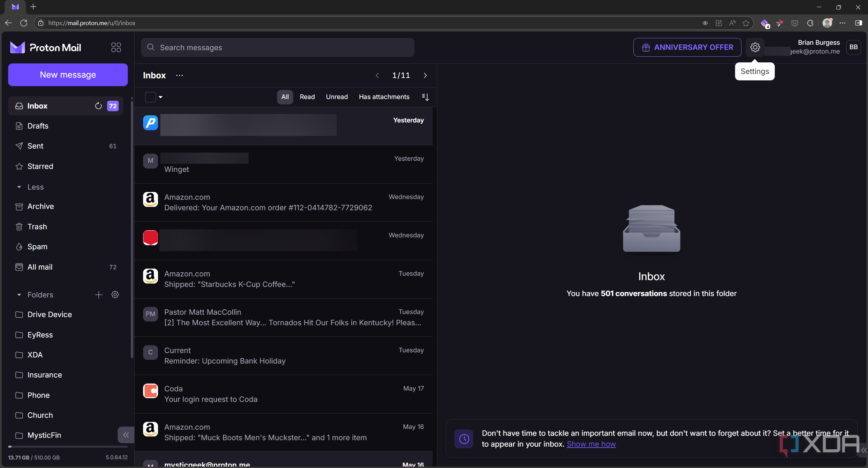Go to next page of messages
868x468 pixels.
point(425,75)
